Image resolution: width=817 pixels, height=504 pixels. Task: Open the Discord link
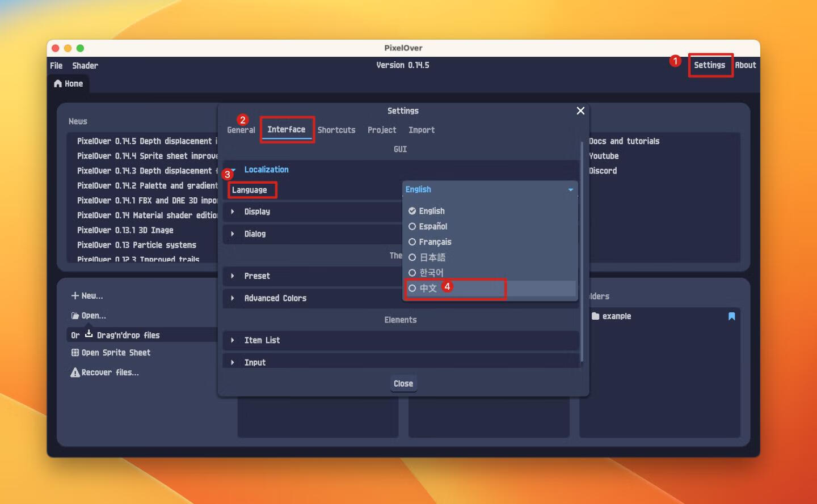click(x=603, y=171)
